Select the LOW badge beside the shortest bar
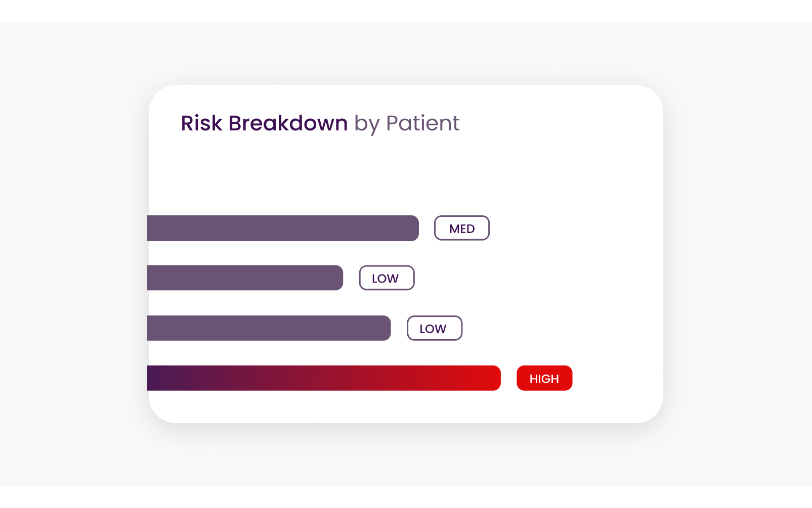Screen dimensions: 812x508 tap(387, 278)
